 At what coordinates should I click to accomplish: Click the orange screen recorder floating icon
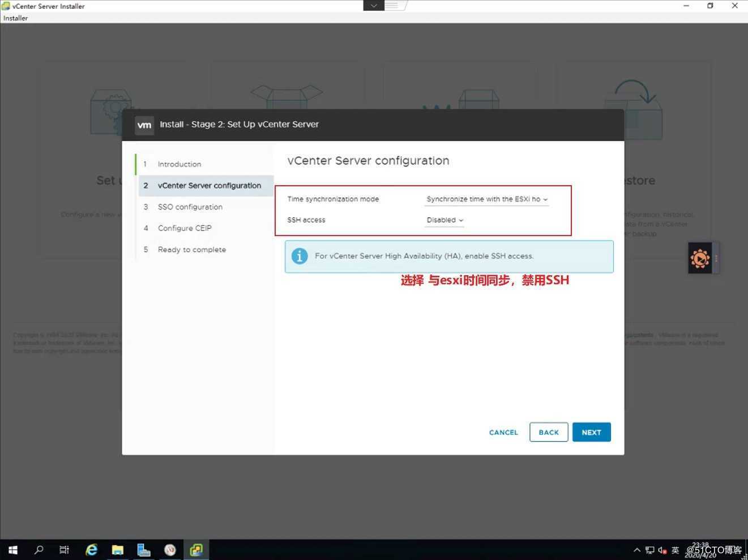(x=700, y=259)
